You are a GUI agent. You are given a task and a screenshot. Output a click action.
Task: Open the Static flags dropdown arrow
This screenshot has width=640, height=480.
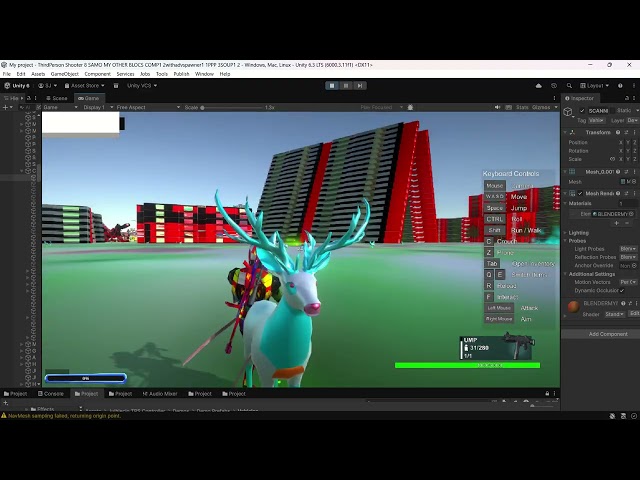click(637, 111)
